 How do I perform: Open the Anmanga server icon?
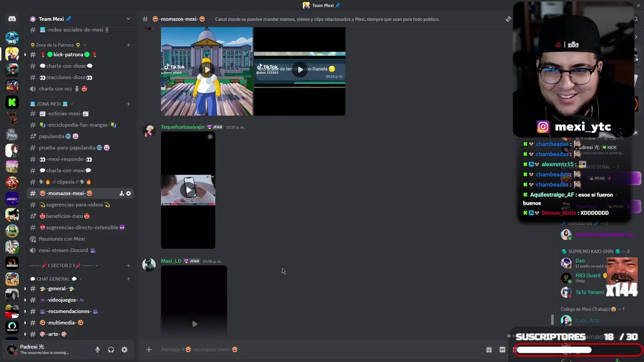12,263
